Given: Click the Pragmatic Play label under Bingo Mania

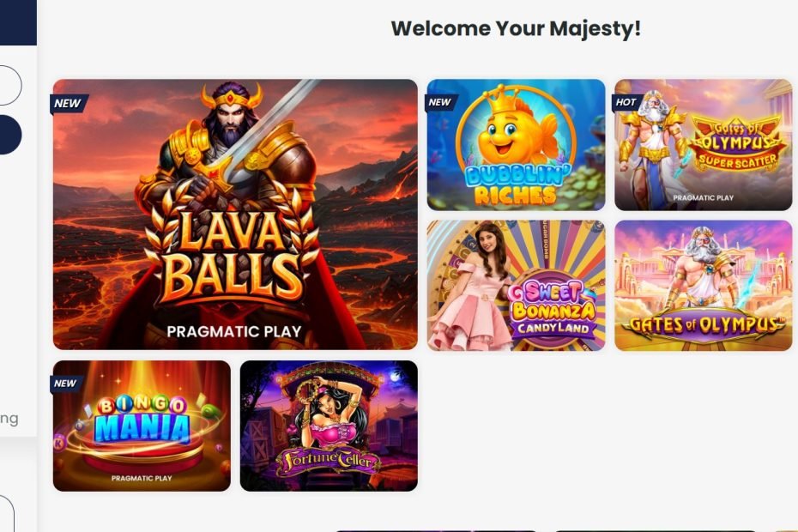Looking at the screenshot, I should [142, 478].
